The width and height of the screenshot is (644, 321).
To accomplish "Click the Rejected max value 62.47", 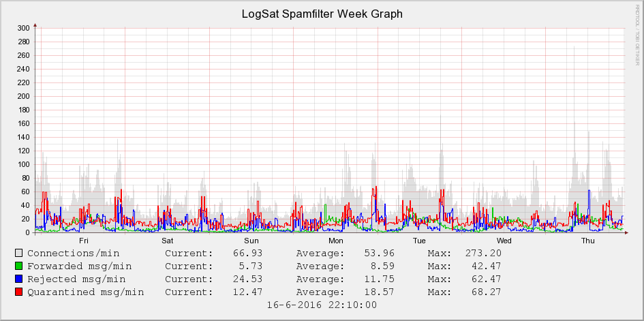I will 487,279.
